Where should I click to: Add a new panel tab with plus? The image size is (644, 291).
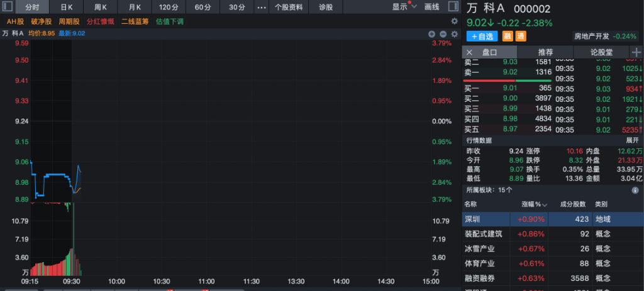[x=636, y=52]
